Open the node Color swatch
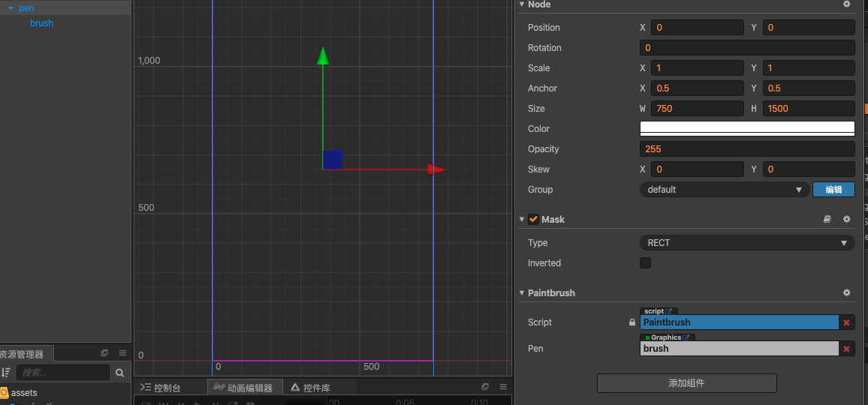This screenshot has height=405, width=868. [x=747, y=128]
